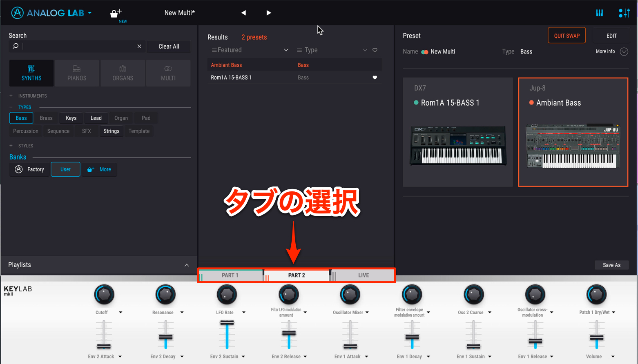Screen dimensions: 638x364
Task: Open the sound store NEW icon
Action: 117,15
